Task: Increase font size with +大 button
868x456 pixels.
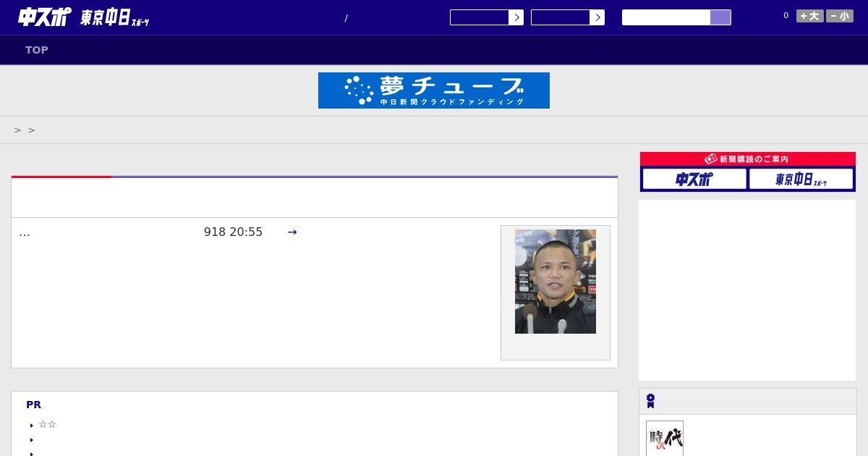Action: point(810,16)
